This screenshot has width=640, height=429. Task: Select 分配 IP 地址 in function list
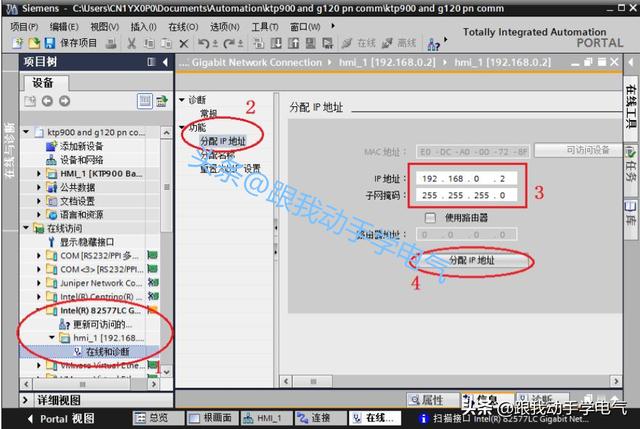pyautogui.click(x=223, y=141)
